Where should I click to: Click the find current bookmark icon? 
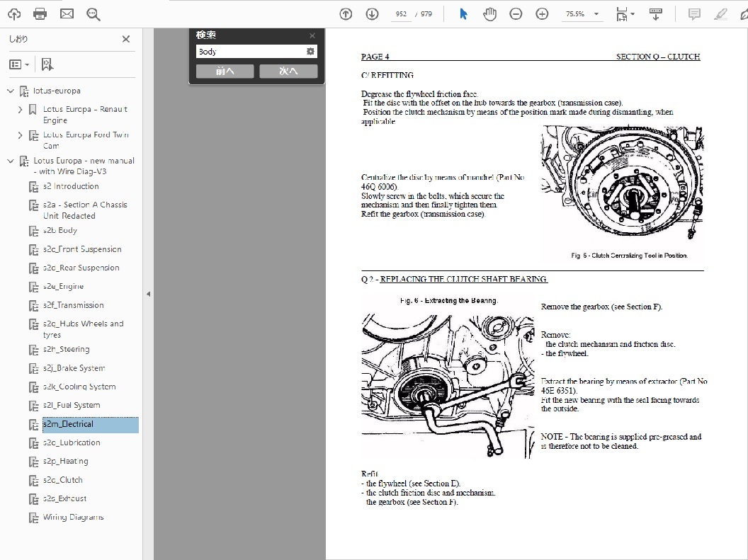(47, 64)
